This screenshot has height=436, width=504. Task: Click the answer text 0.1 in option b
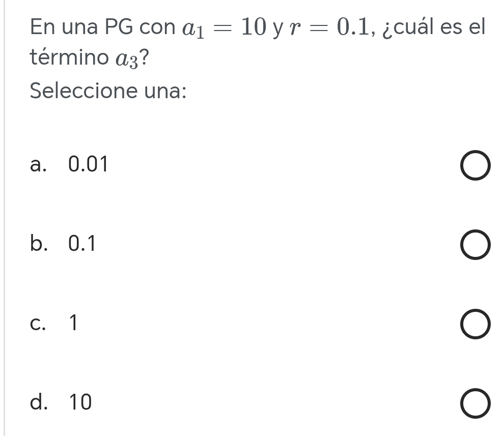[81, 244]
